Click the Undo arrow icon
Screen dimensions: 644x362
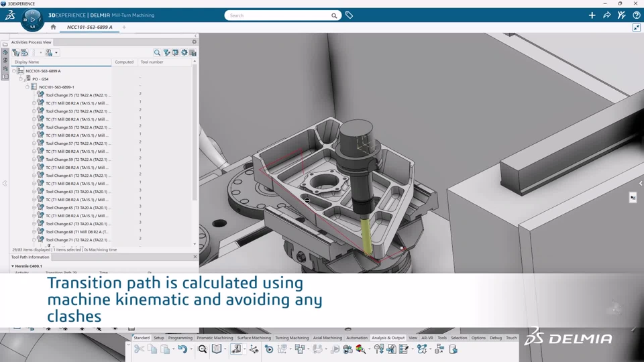182,349
